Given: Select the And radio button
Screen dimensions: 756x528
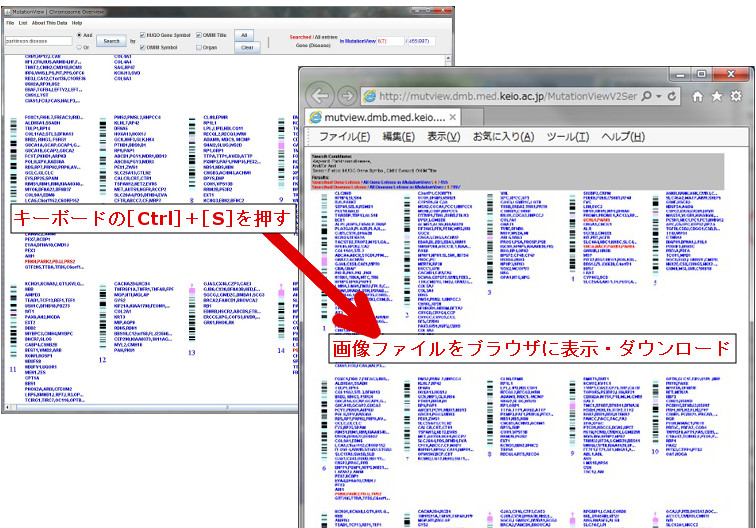Looking at the screenshot, I should [78, 34].
